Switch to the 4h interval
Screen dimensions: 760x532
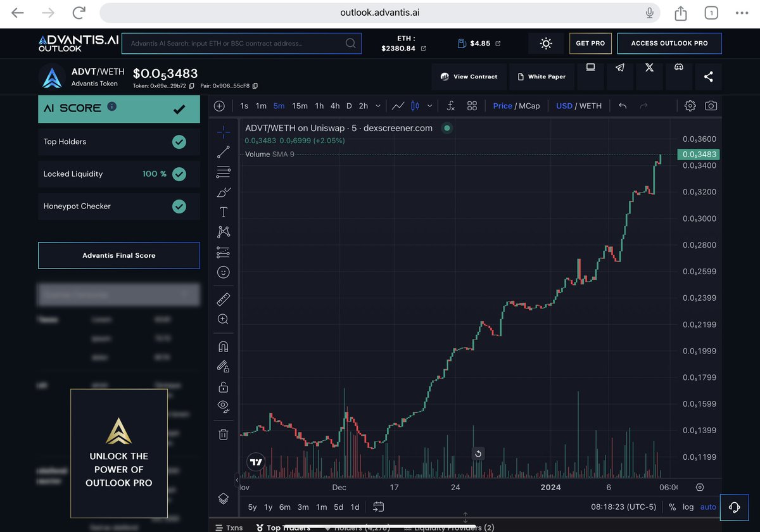coord(335,106)
